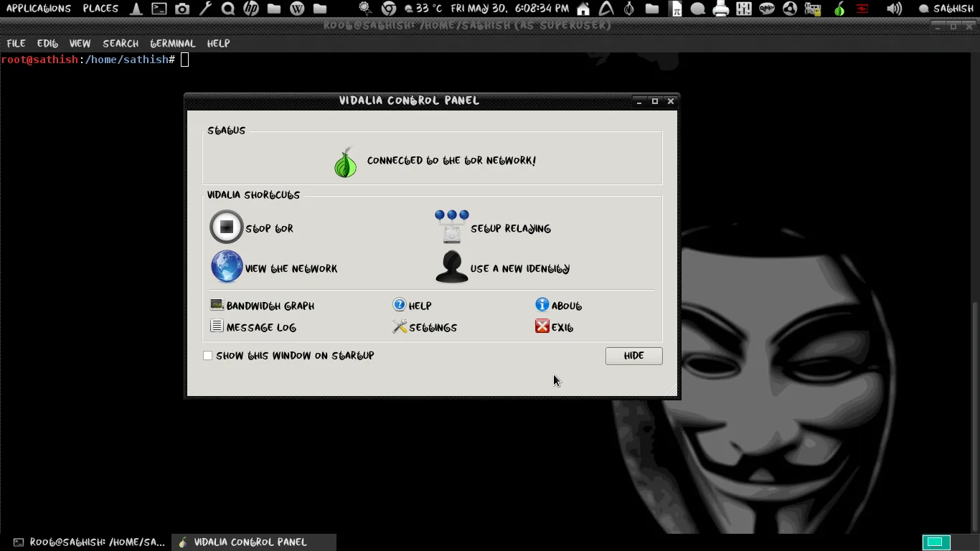The width and height of the screenshot is (980, 551).
Task: Open the Sathish user menu
Action: pos(946,9)
